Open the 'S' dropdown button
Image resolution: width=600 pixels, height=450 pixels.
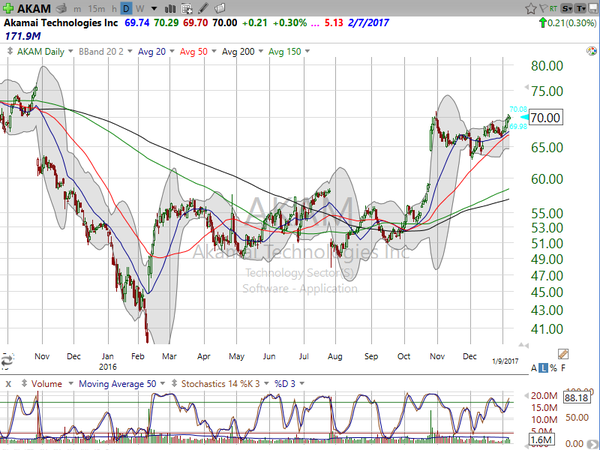point(567,8)
